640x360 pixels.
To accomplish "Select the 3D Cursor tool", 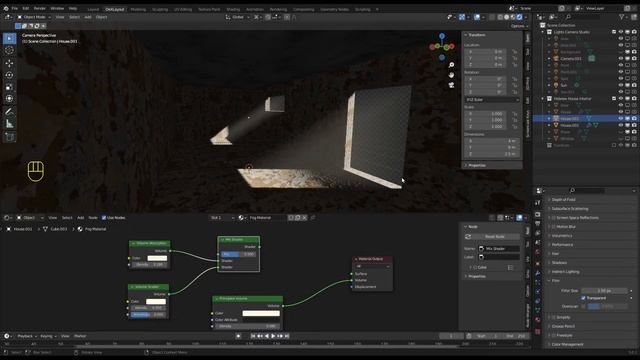I will [9, 50].
